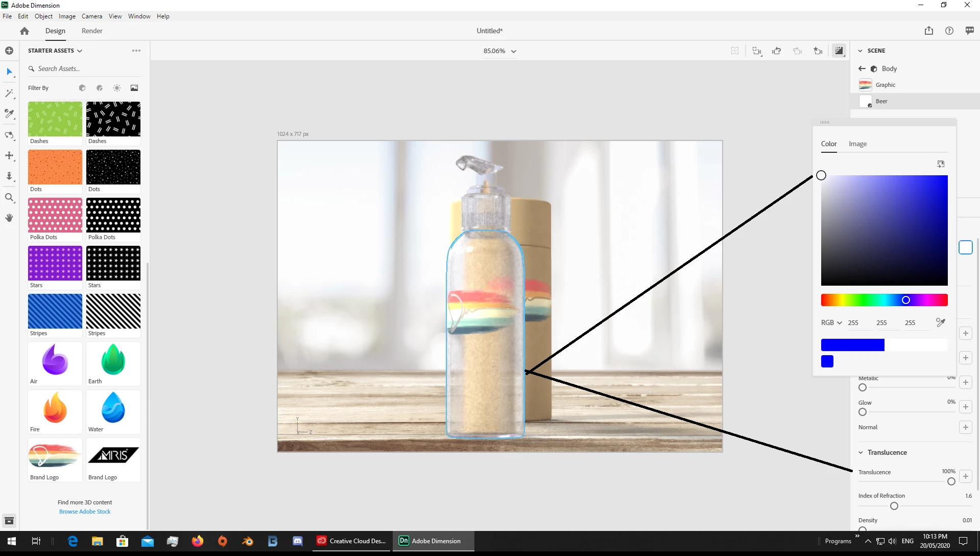Open the Object menu
This screenshot has width=980, height=556.
click(43, 16)
